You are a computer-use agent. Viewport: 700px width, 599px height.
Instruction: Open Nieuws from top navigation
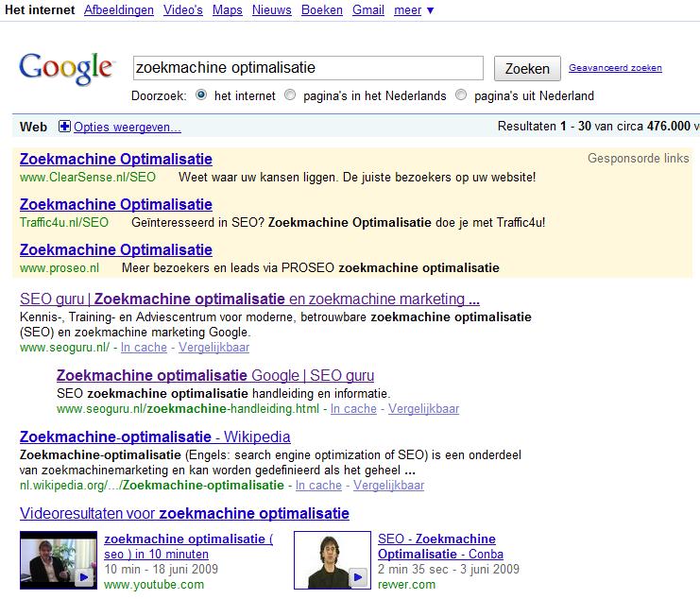point(271,9)
